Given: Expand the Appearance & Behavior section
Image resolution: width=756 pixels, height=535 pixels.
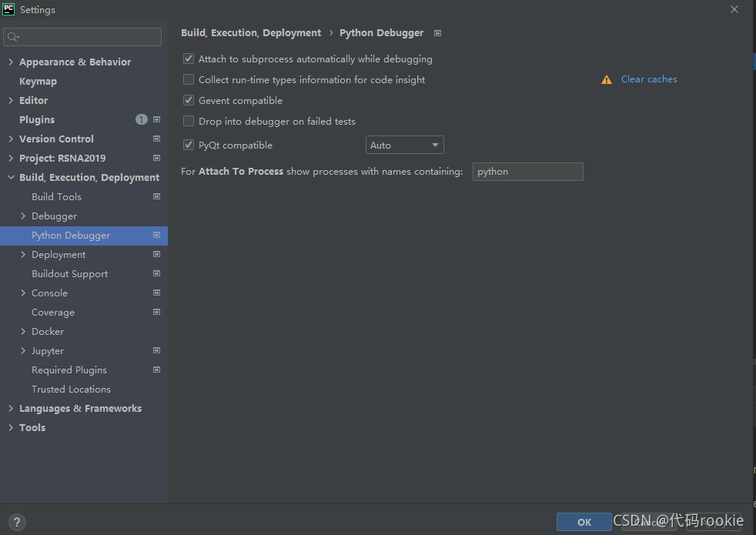Looking at the screenshot, I should (9, 62).
